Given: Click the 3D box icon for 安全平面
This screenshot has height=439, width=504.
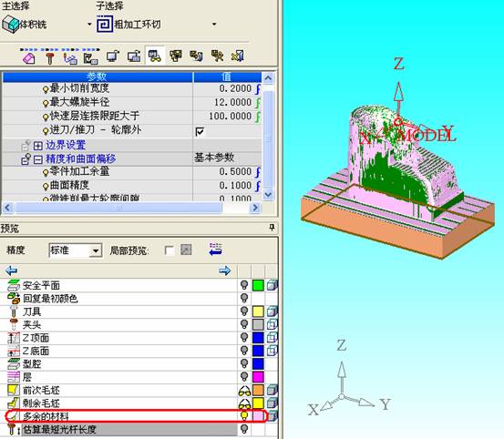Looking at the screenshot, I should point(273,285).
